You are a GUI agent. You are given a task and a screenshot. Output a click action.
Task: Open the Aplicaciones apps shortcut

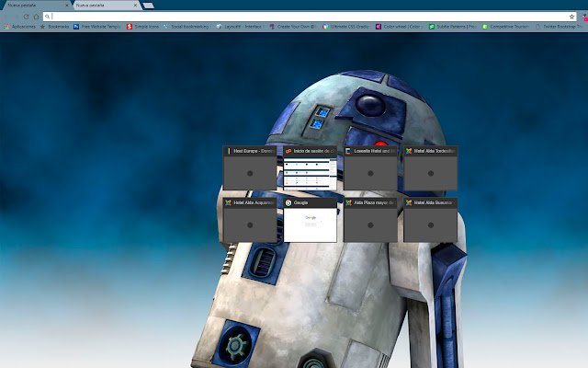(19, 27)
